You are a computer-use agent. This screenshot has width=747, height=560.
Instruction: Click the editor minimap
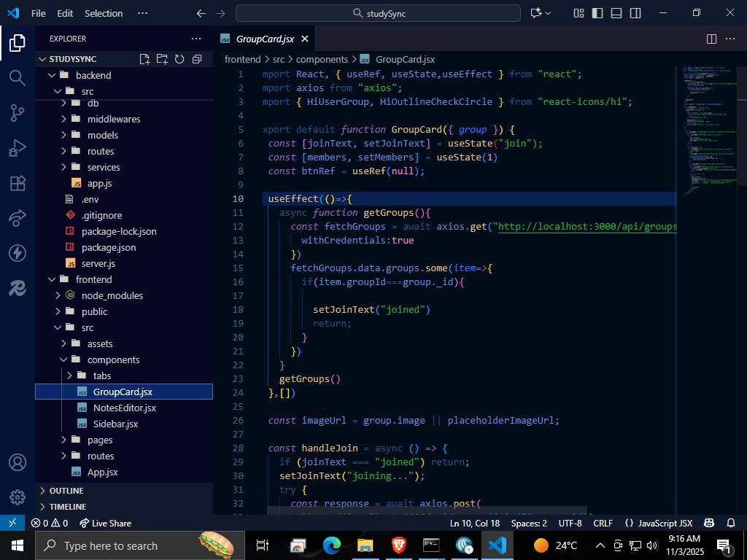709,131
